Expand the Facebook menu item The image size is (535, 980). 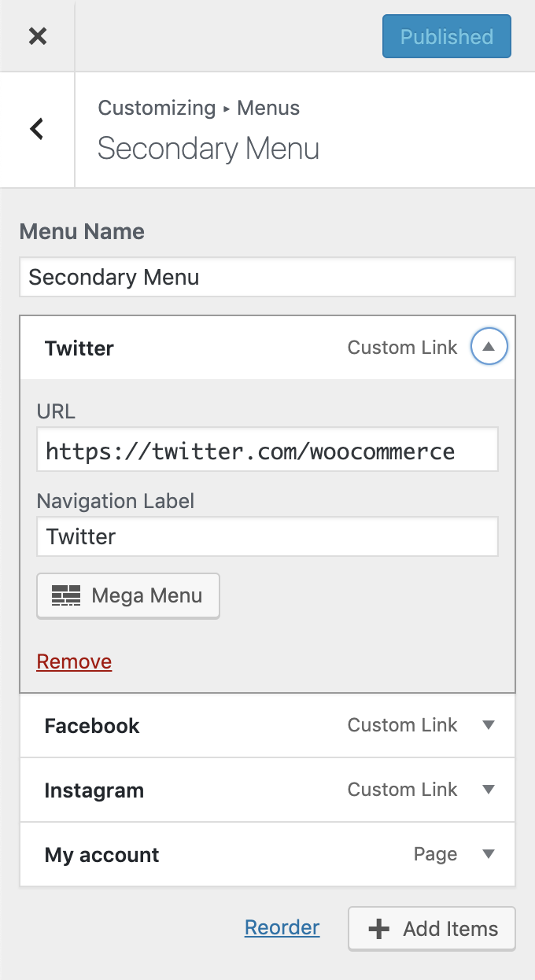coord(489,725)
